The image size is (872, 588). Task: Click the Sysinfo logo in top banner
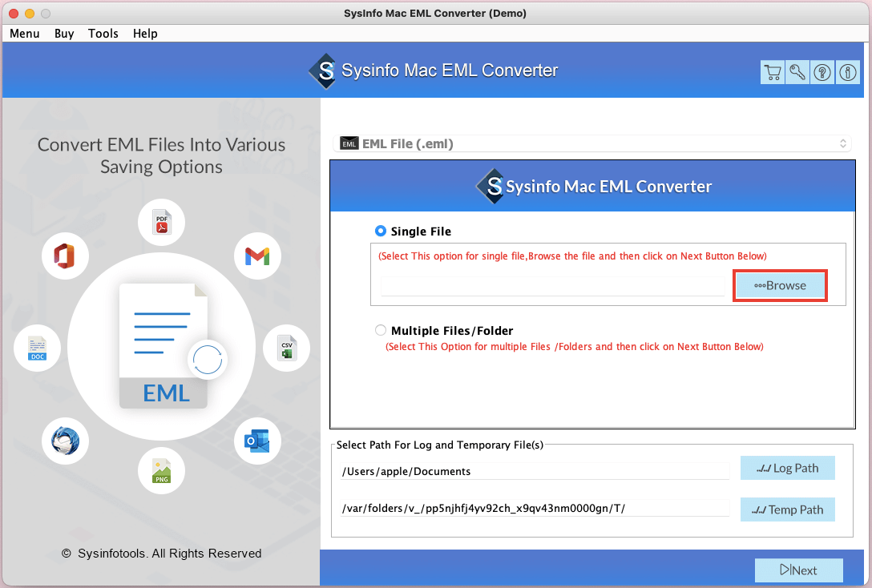[323, 71]
